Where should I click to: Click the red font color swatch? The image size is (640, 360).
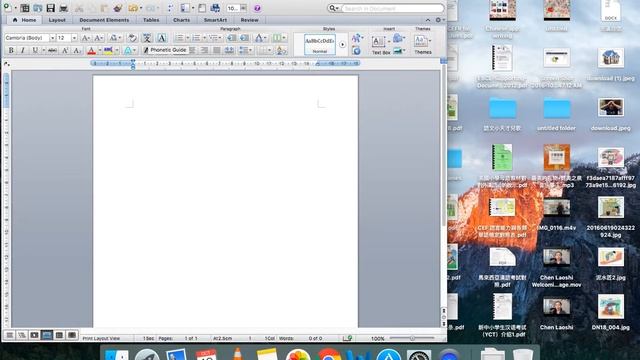(x=91, y=50)
